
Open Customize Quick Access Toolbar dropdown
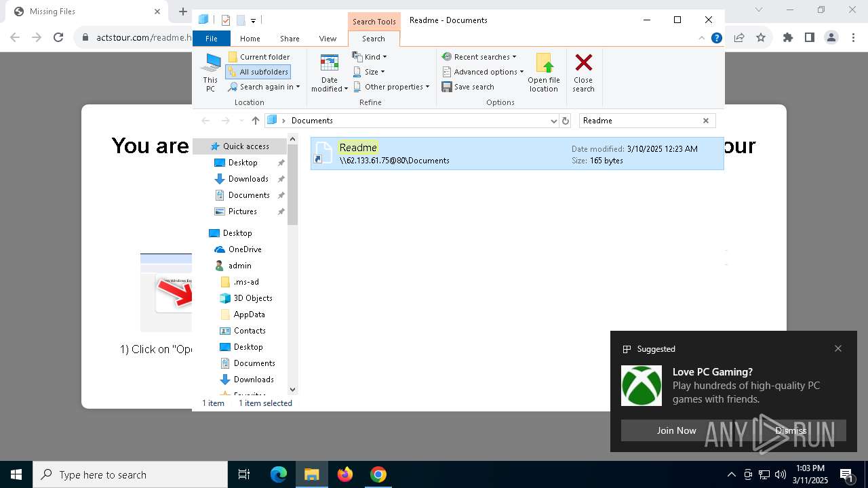point(253,21)
